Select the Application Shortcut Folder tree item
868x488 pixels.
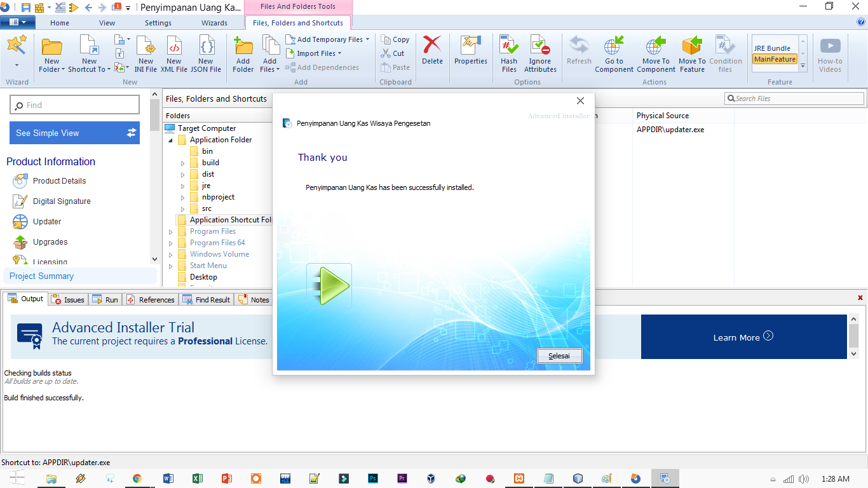tap(225, 220)
